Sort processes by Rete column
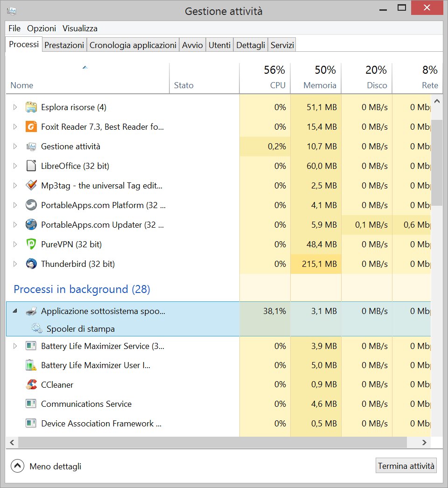The image size is (448, 488). point(417,78)
